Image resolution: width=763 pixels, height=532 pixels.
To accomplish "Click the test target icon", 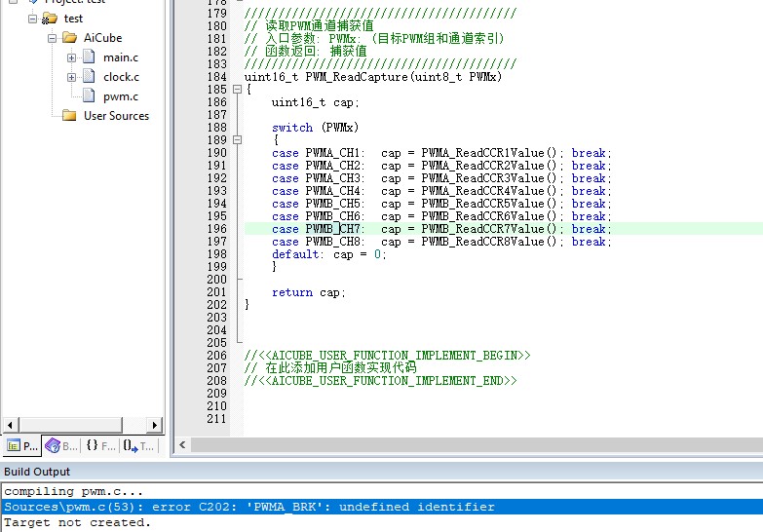I will click(50, 19).
